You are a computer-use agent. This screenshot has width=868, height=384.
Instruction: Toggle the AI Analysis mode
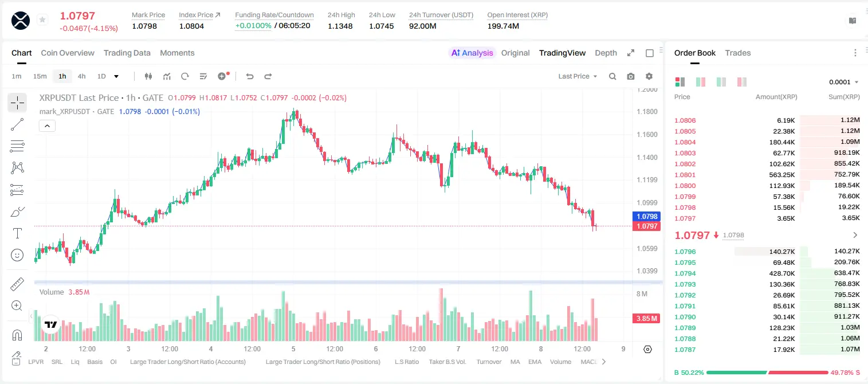[472, 53]
